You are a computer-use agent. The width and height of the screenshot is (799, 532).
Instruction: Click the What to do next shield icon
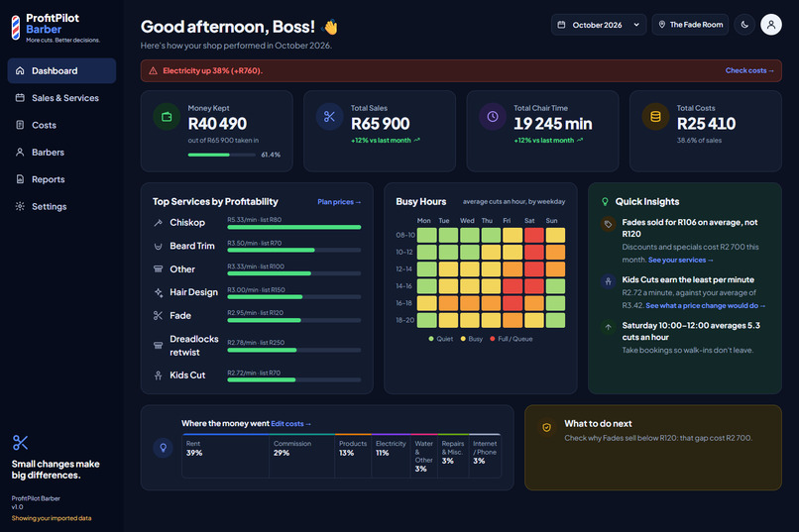546,428
